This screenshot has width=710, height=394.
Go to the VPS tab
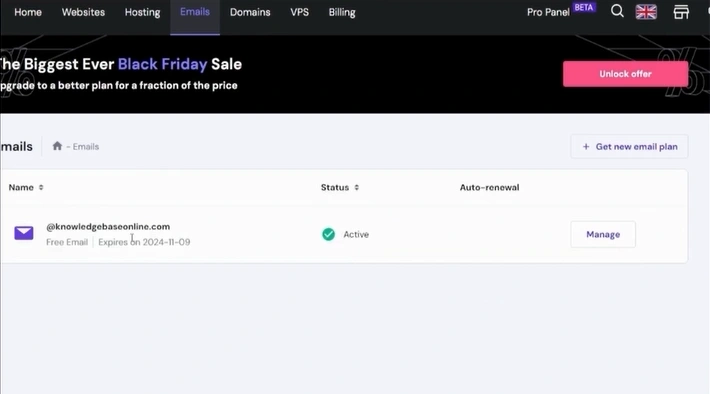(x=299, y=12)
